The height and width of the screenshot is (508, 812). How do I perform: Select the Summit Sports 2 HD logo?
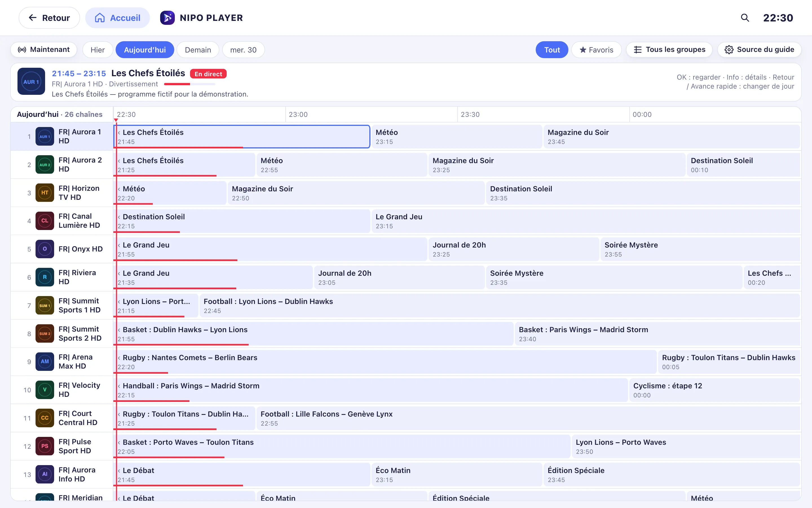pyautogui.click(x=45, y=334)
